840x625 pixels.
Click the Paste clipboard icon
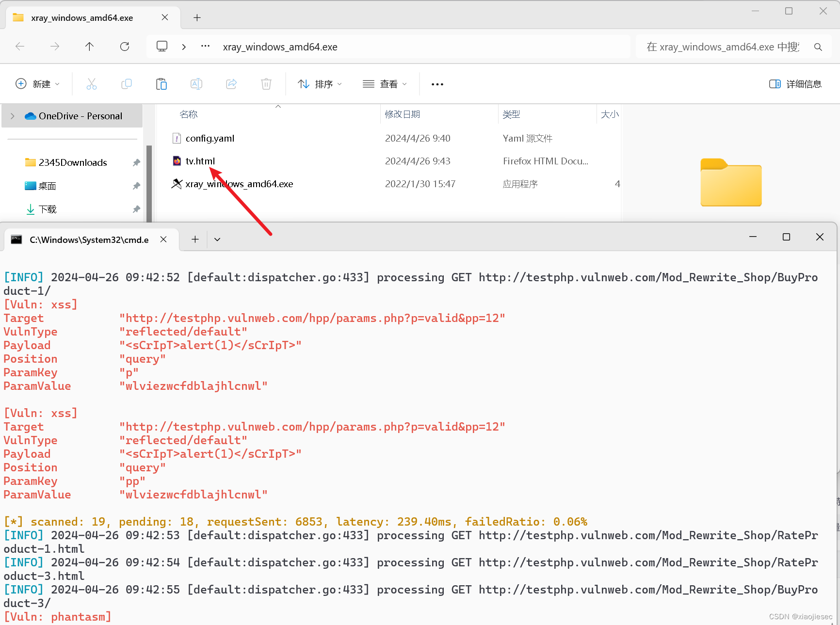[x=162, y=84]
